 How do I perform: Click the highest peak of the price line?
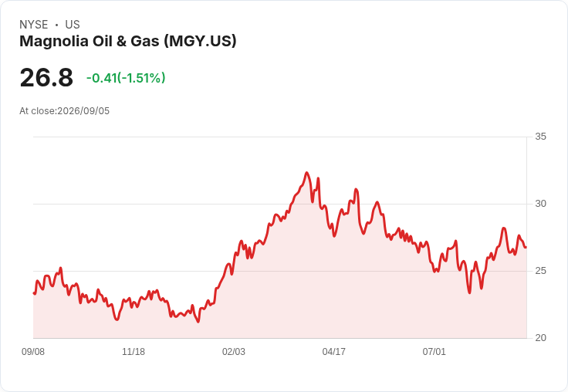(x=307, y=173)
